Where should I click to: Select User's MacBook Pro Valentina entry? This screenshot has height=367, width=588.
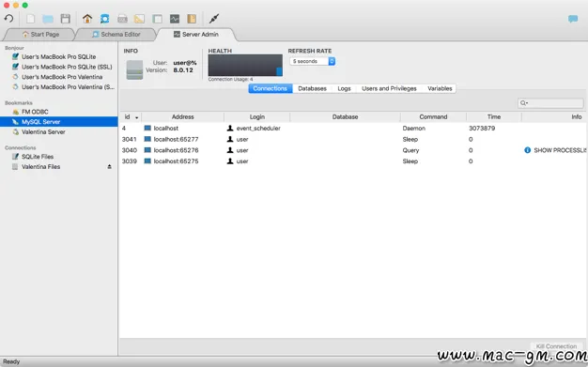point(62,77)
